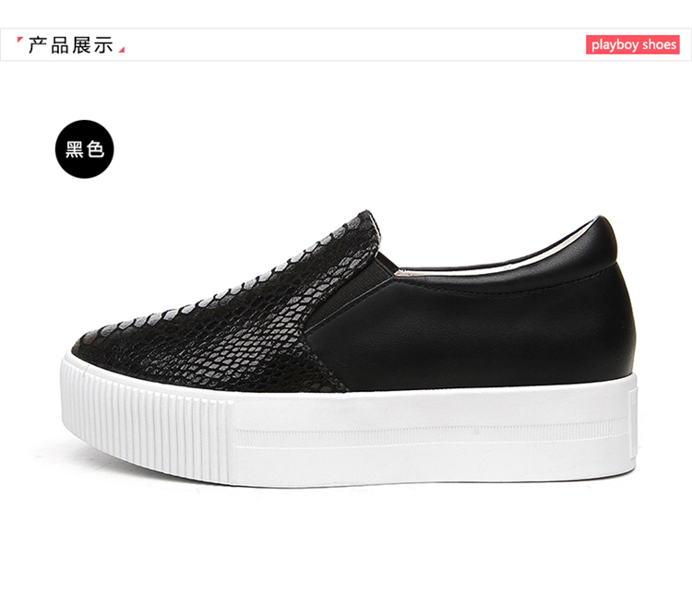Screen dimensions: 692x616
Task: Click the playboy shoes red badge
Action: coord(632,44)
